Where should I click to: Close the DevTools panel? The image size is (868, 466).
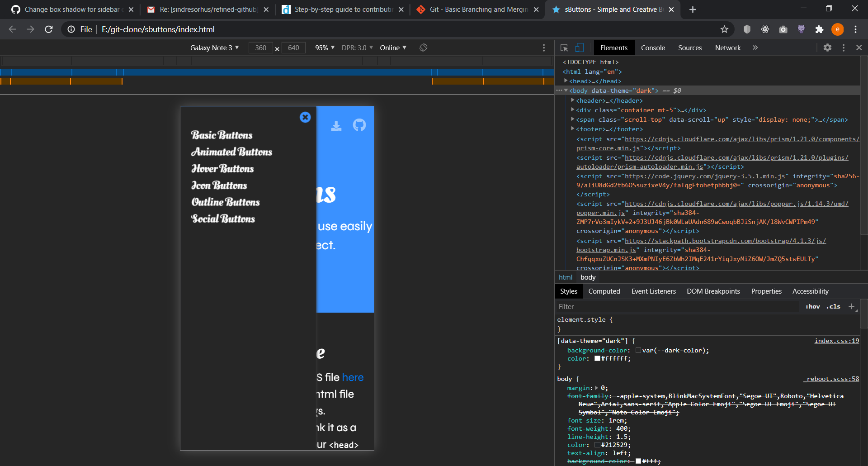(859, 48)
